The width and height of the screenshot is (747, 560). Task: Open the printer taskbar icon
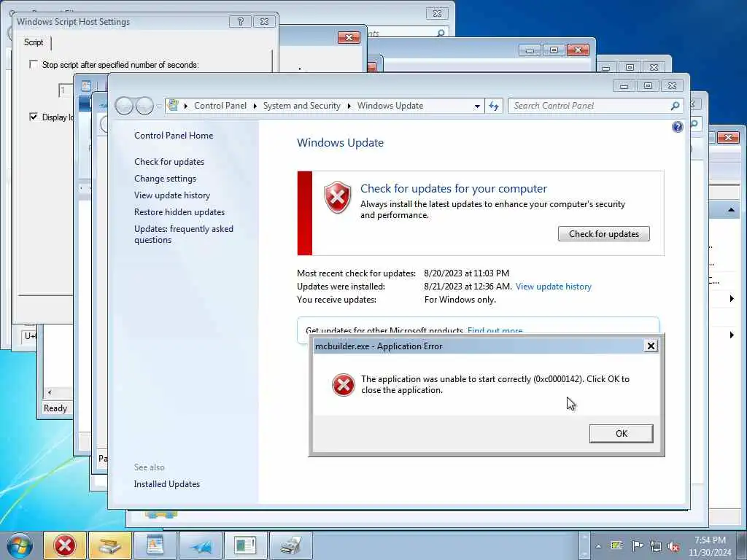click(290, 545)
